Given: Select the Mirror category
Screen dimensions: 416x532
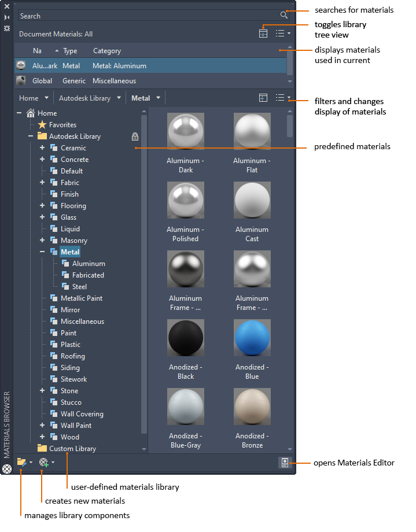Looking at the screenshot, I should click(70, 310).
